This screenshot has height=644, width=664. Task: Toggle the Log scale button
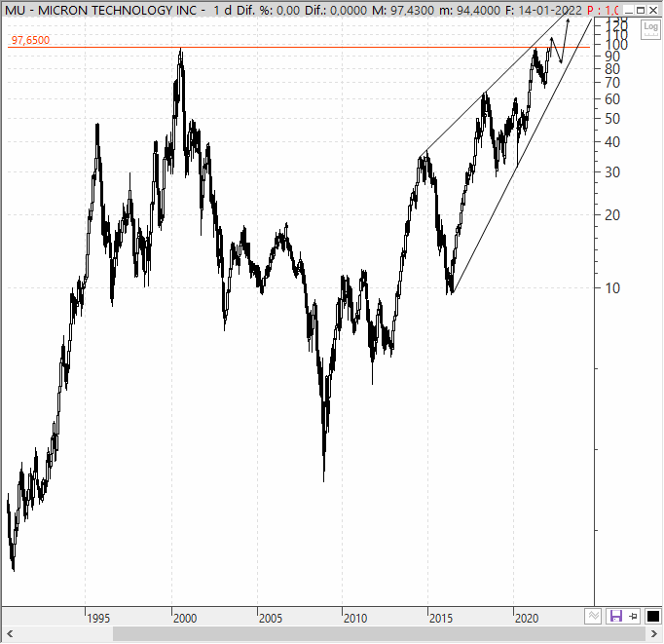tap(650, 29)
